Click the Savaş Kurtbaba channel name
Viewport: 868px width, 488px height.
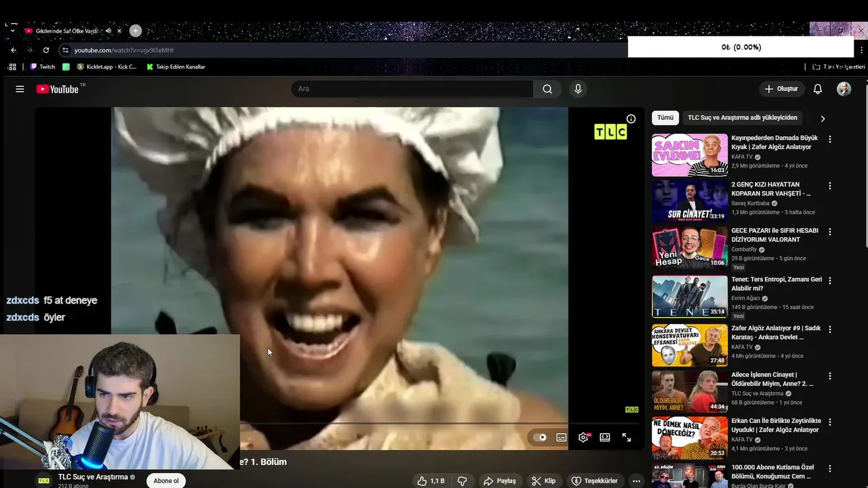pos(750,203)
